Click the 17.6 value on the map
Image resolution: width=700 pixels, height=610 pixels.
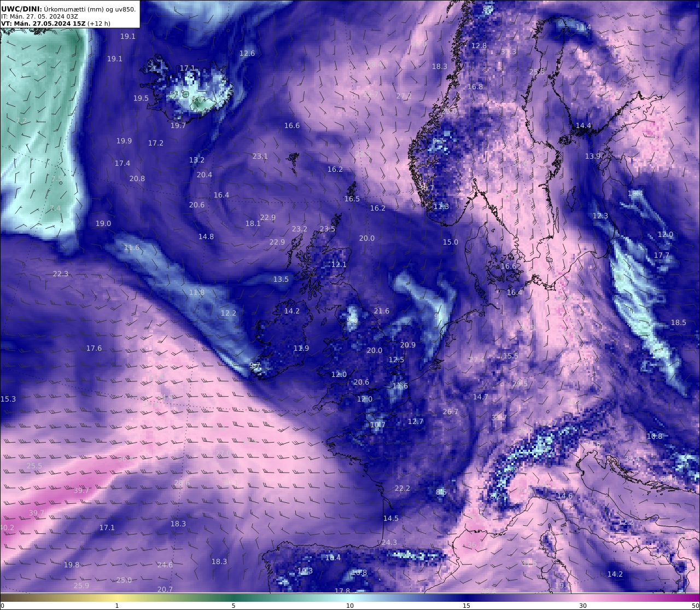click(94, 348)
